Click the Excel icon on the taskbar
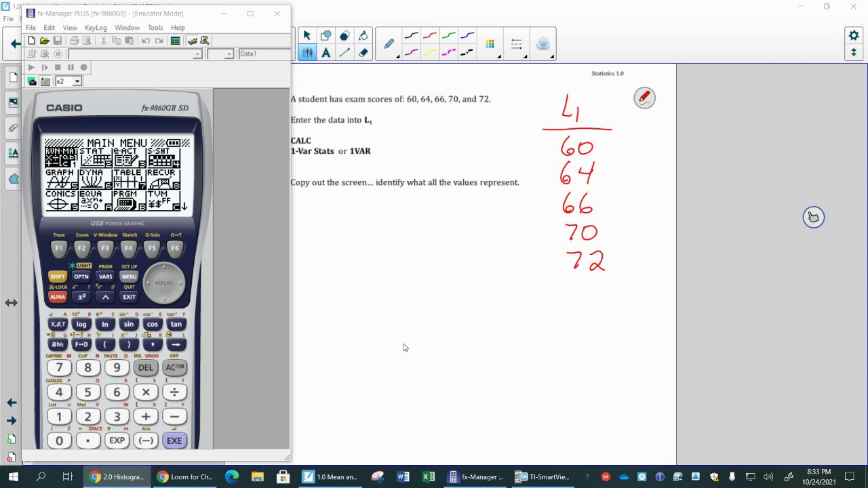The image size is (868, 488). (x=429, y=477)
